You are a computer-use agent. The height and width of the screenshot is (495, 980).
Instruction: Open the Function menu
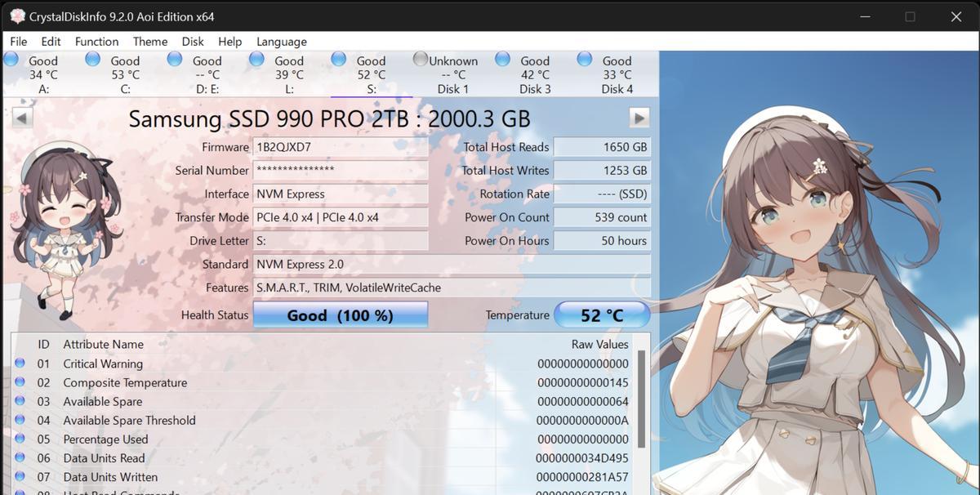(96, 42)
